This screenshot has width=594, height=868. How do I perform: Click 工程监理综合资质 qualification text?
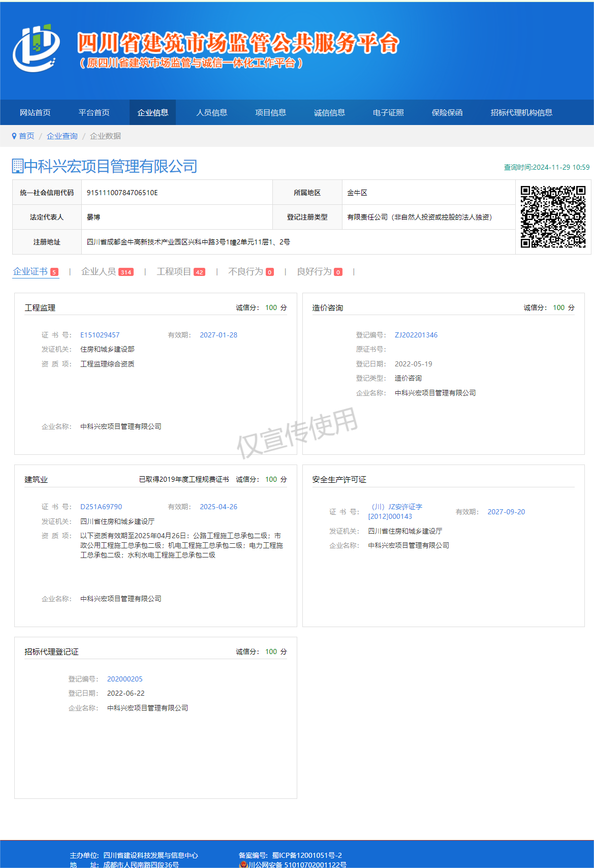coord(107,364)
